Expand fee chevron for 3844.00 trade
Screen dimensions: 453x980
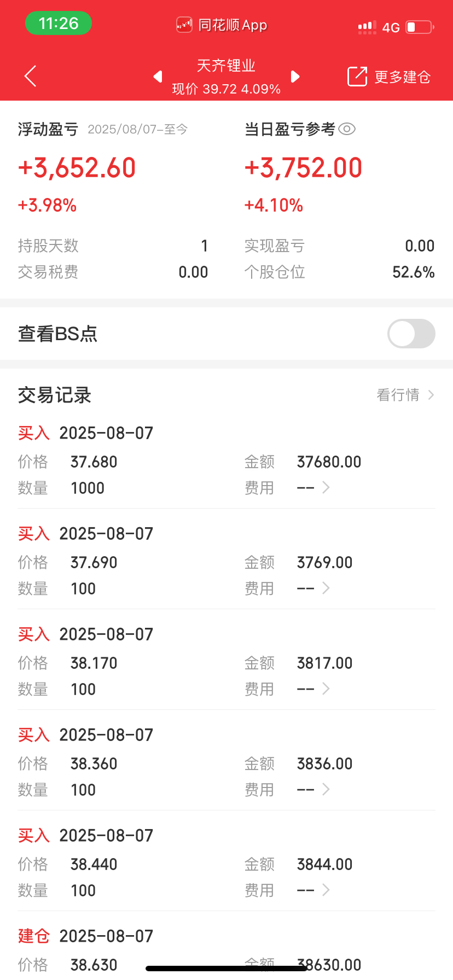pos(326,890)
